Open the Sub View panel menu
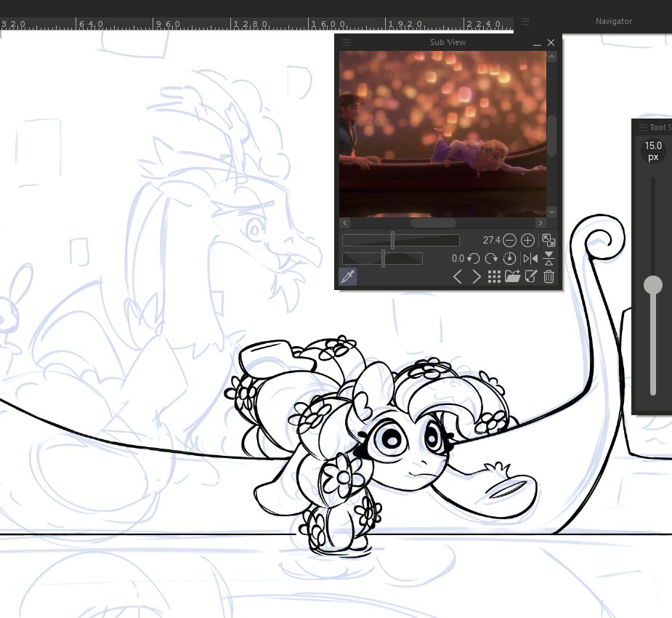The height and width of the screenshot is (618, 672). 346,42
